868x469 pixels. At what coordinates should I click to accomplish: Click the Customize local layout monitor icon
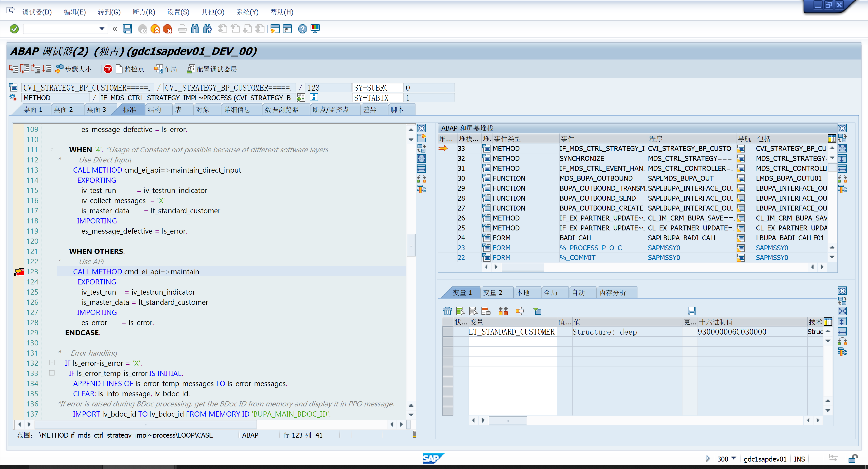point(315,29)
